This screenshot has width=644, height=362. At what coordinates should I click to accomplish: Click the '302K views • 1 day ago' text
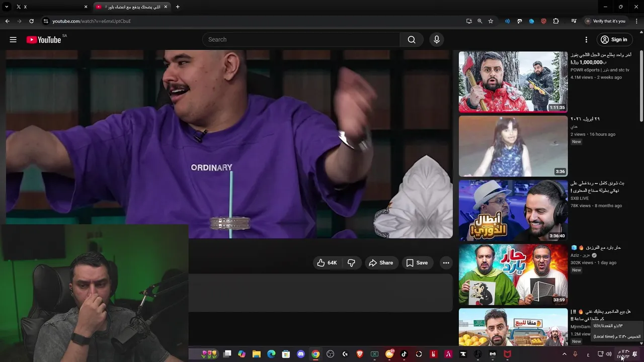(x=593, y=263)
